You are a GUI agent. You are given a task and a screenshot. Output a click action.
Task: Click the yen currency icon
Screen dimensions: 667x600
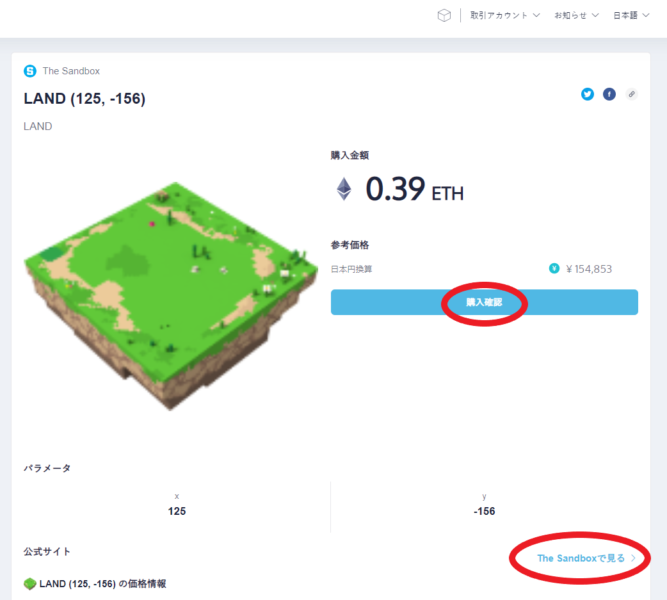tap(554, 268)
